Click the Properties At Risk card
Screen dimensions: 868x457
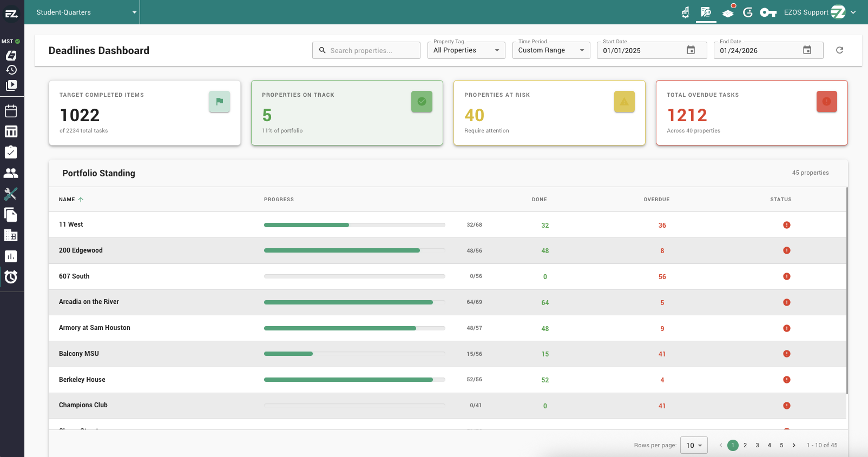[549, 113]
